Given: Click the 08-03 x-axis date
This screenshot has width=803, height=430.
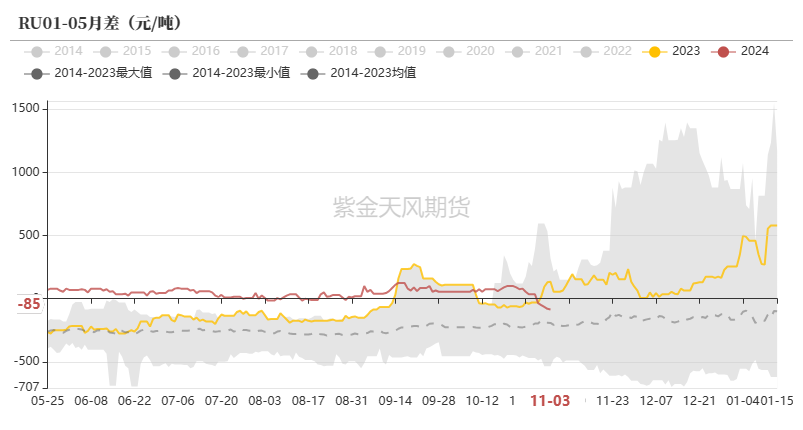Looking at the screenshot, I should click(265, 401).
